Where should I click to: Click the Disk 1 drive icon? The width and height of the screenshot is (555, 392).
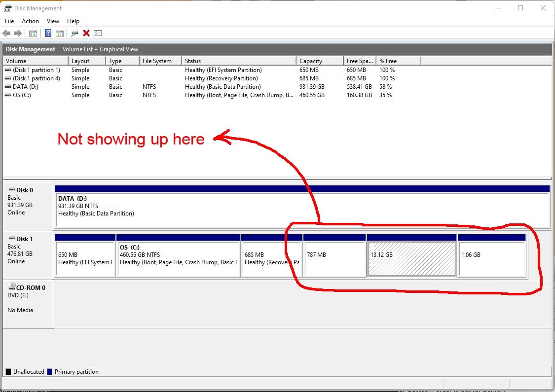pyautogui.click(x=12, y=239)
